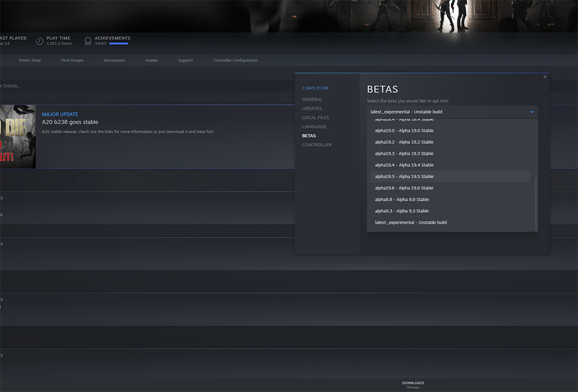578x392 pixels.
Task: Select alpha9.3 - Alpha 9.3 Stable
Action: click(x=450, y=211)
